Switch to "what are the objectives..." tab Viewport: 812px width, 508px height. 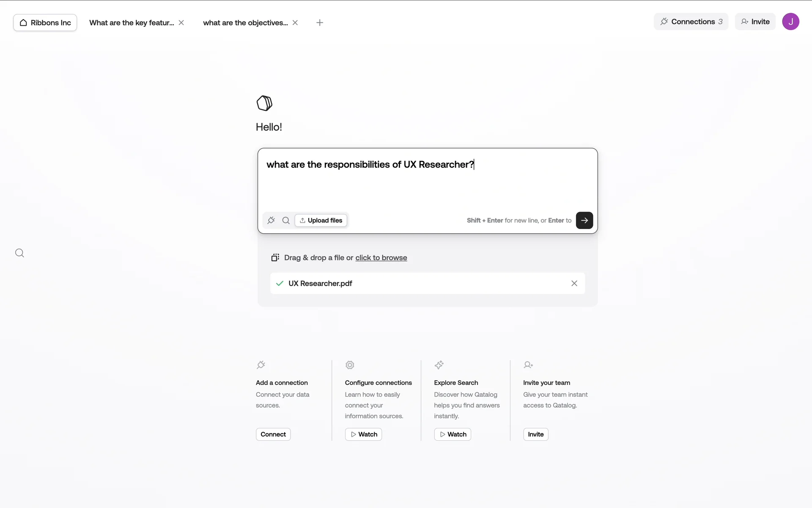(245, 22)
